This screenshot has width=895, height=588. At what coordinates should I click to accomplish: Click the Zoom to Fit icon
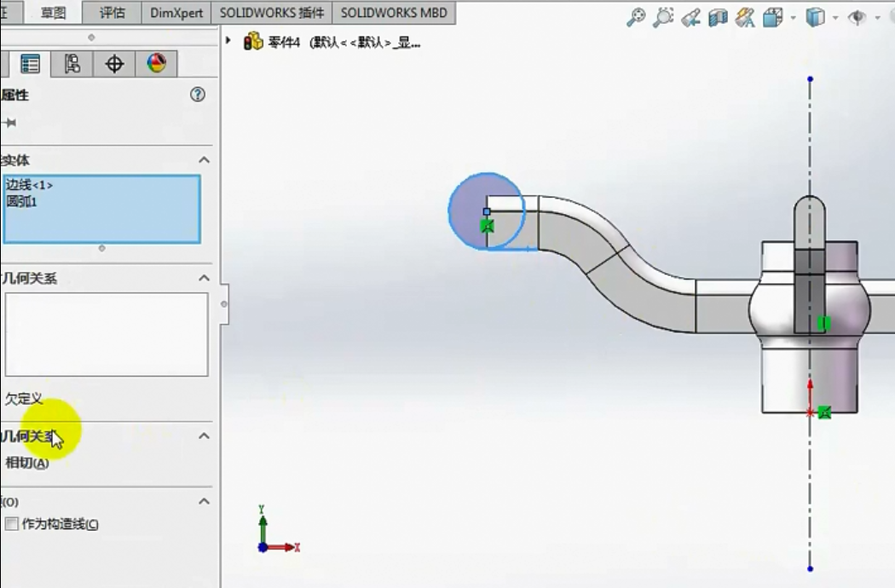[636, 17]
